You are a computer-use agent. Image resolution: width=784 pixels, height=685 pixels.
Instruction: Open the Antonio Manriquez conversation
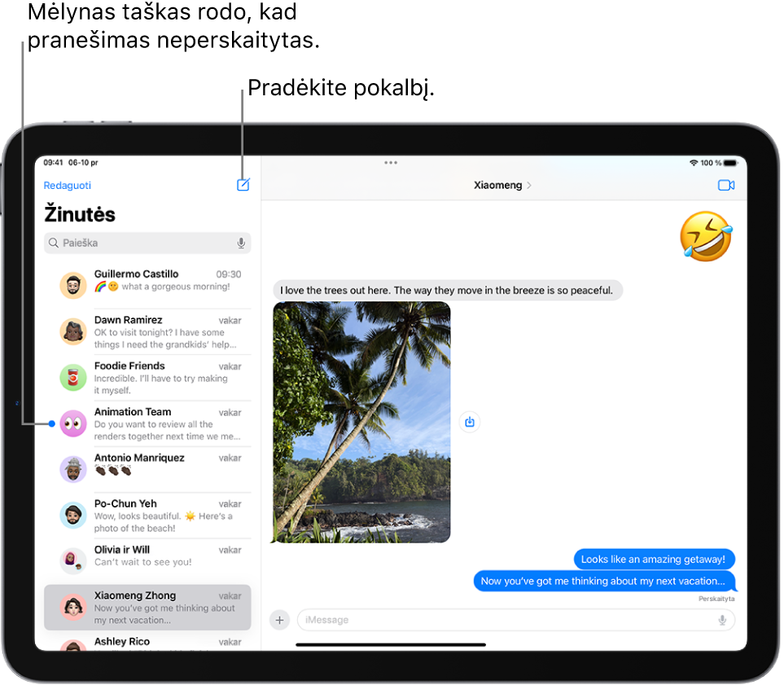(147, 469)
